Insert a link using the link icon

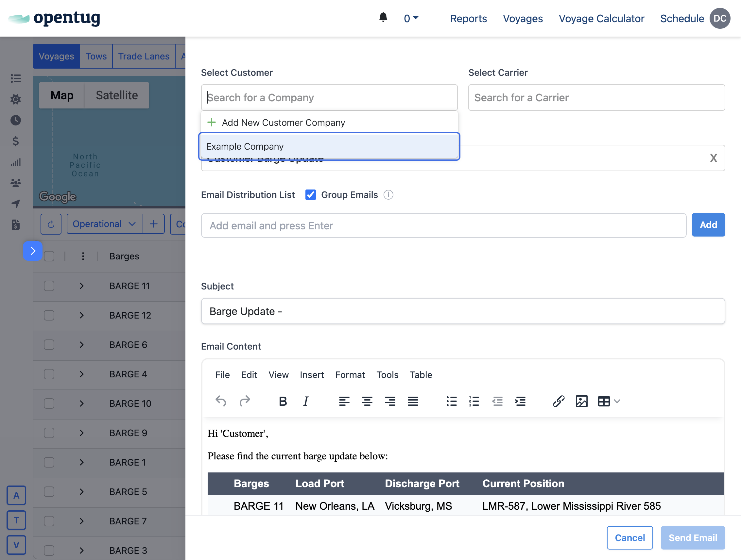click(558, 401)
